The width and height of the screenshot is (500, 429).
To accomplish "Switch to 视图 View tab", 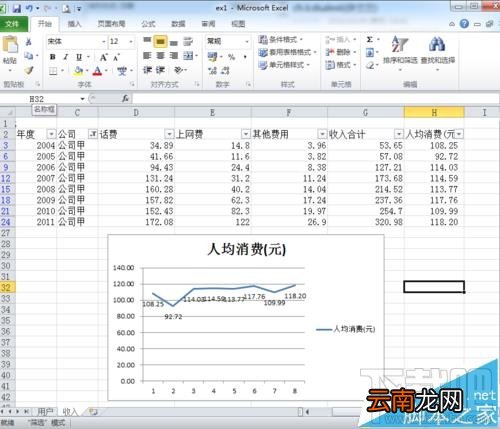I will point(238,24).
